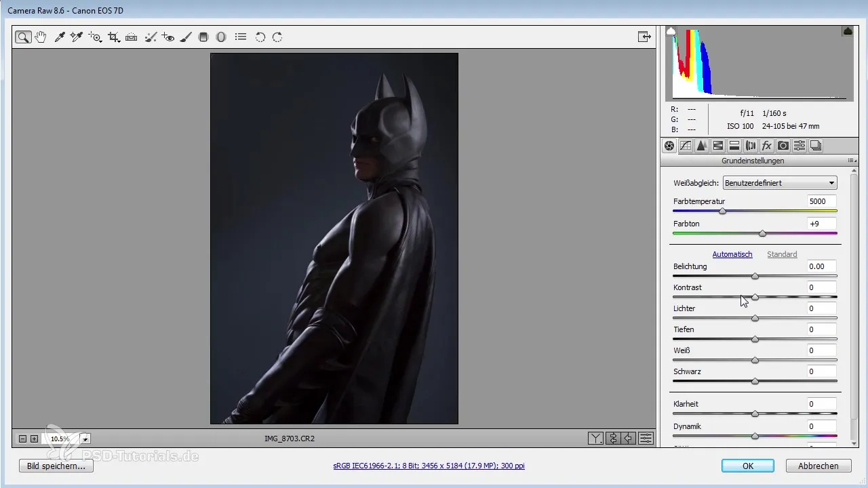Click the Klarheit value field
This screenshot has width=868, height=488.
click(x=821, y=404)
